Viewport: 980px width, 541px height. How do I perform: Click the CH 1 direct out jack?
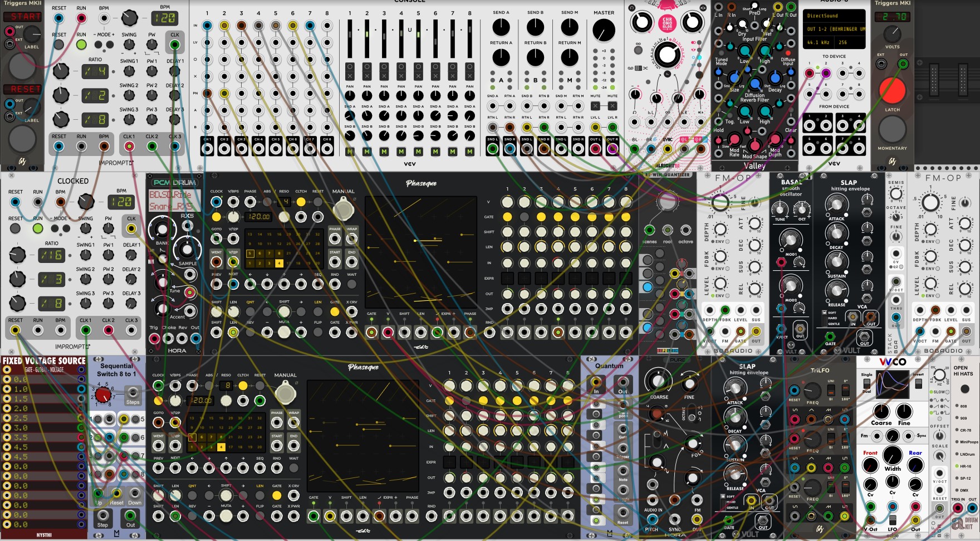(207, 149)
